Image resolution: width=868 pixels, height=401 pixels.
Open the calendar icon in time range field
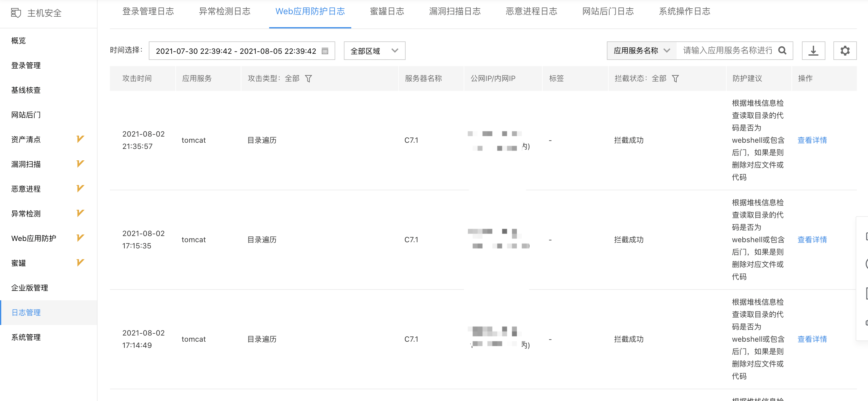pyautogui.click(x=325, y=51)
